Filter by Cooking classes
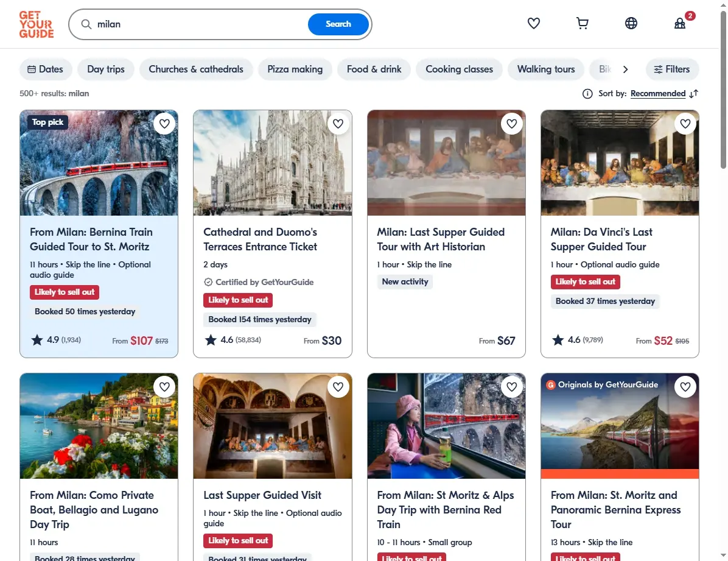The height and width of the screenshot is (561, 728). point(459,69)
